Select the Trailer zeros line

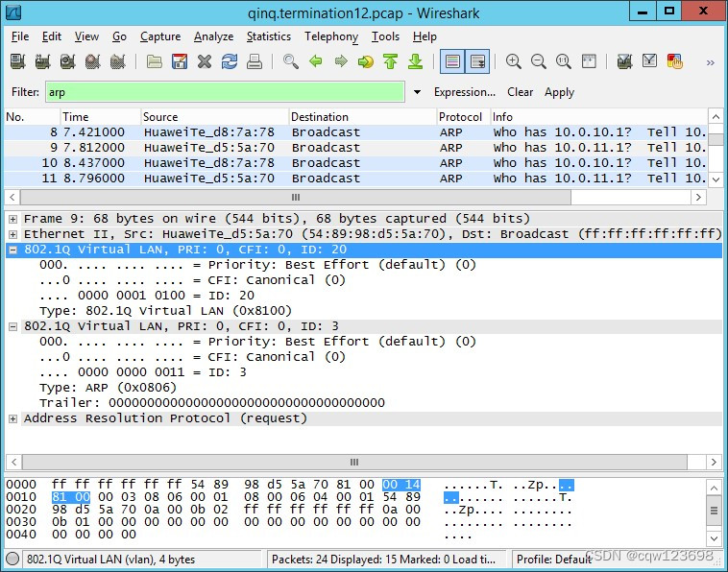[212, 403]
